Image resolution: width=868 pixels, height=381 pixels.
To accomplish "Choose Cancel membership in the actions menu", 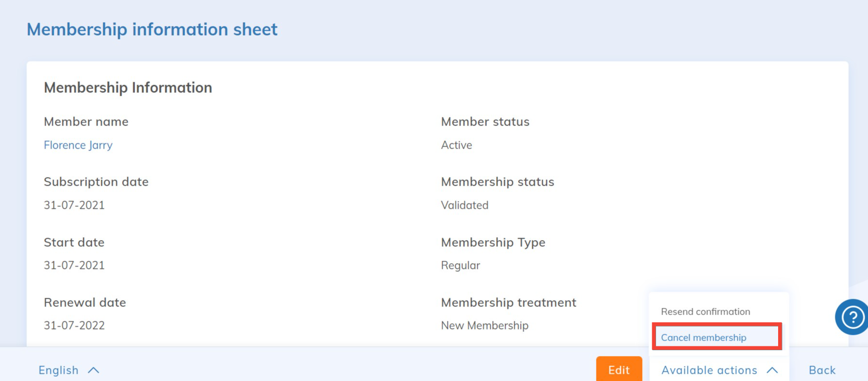I will pyautogui.click(x=703, y=337).
